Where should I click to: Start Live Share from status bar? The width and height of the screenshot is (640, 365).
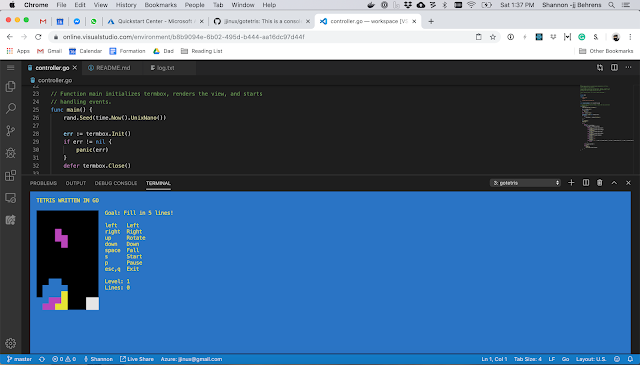[x=137, y=359]
